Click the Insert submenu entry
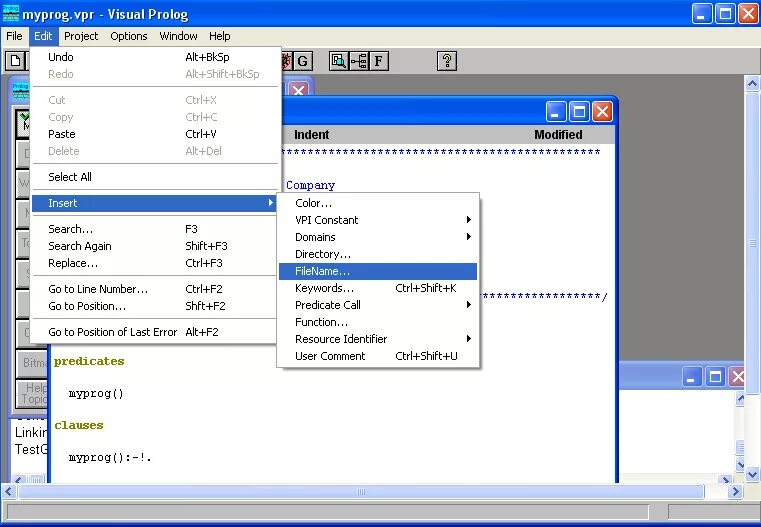The height and width of the screenshot is (527, 761). (x=155, y=203)
